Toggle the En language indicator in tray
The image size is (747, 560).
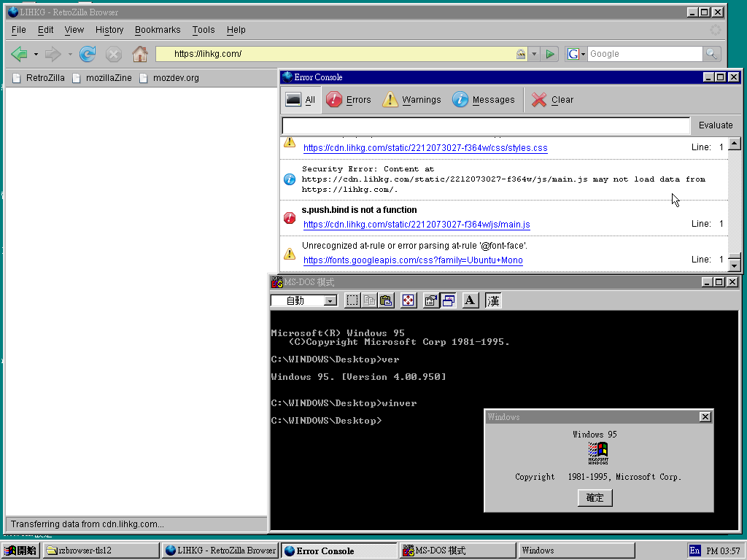694,551
